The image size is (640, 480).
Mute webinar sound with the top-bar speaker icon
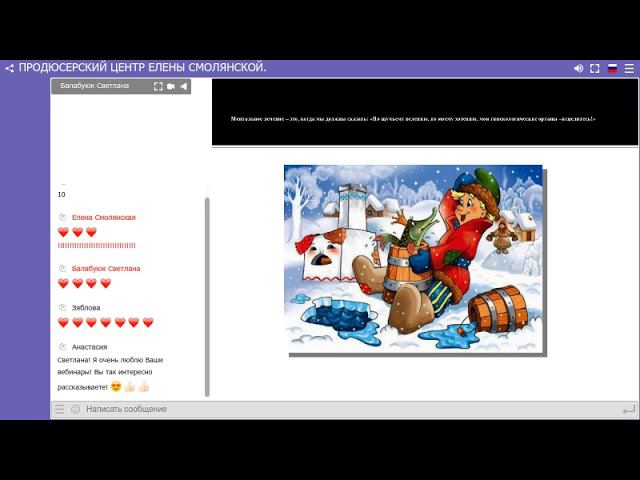(x=578, y=69)
